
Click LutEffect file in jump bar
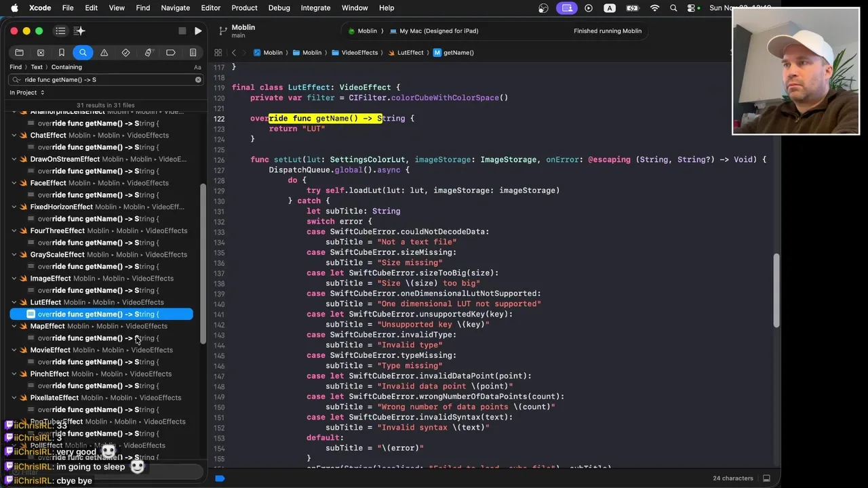pyautogui.click(x=406, y=52)
